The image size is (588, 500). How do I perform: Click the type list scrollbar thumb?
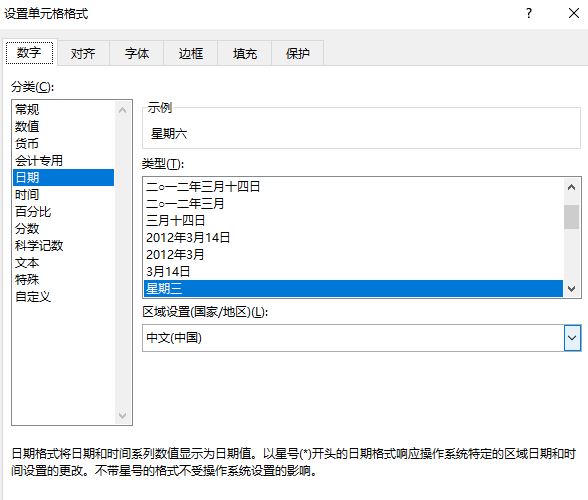click(x=572, y=217)
